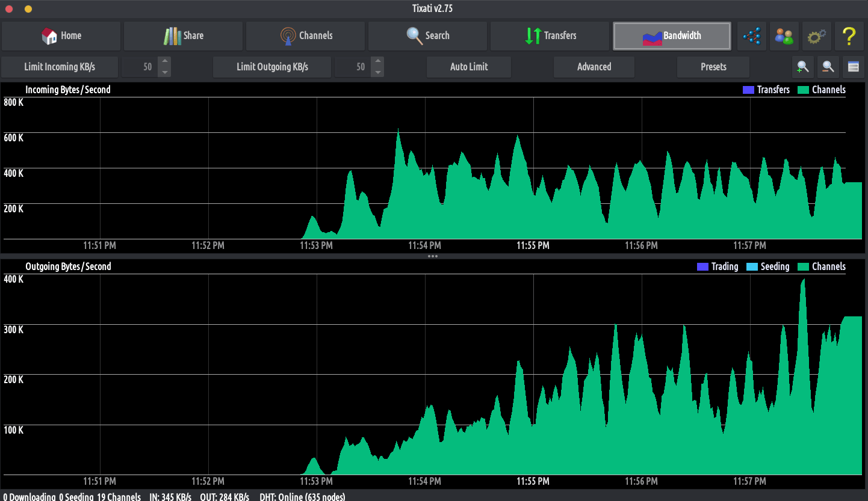Click '11:55 PM' label on outgoing graph

click(533, 481)
